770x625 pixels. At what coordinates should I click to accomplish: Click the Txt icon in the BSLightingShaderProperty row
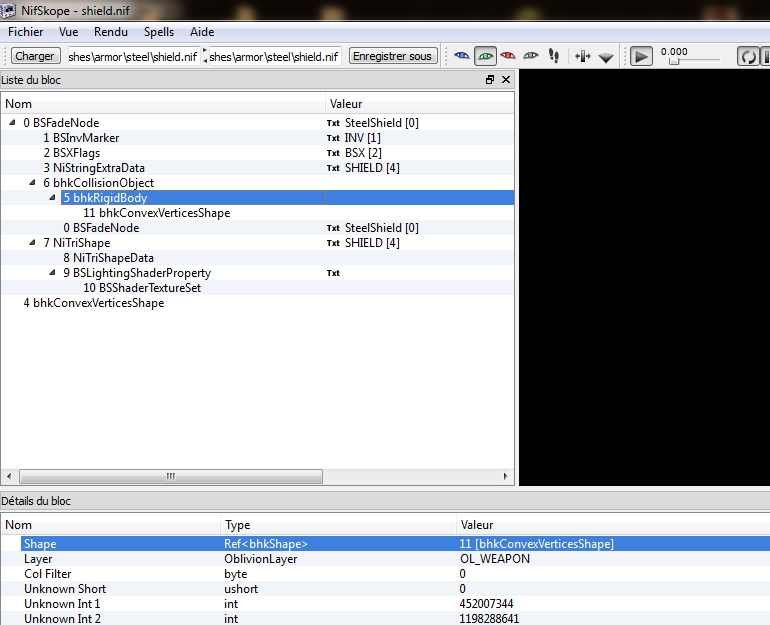pyautogui.click(x=333, y=273)
